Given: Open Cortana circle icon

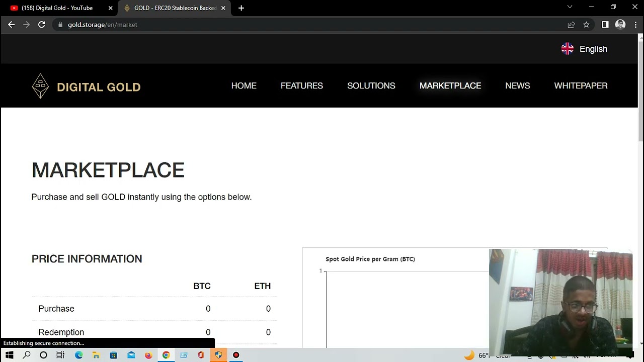Looking at the screenshot, I should (43, 355).
